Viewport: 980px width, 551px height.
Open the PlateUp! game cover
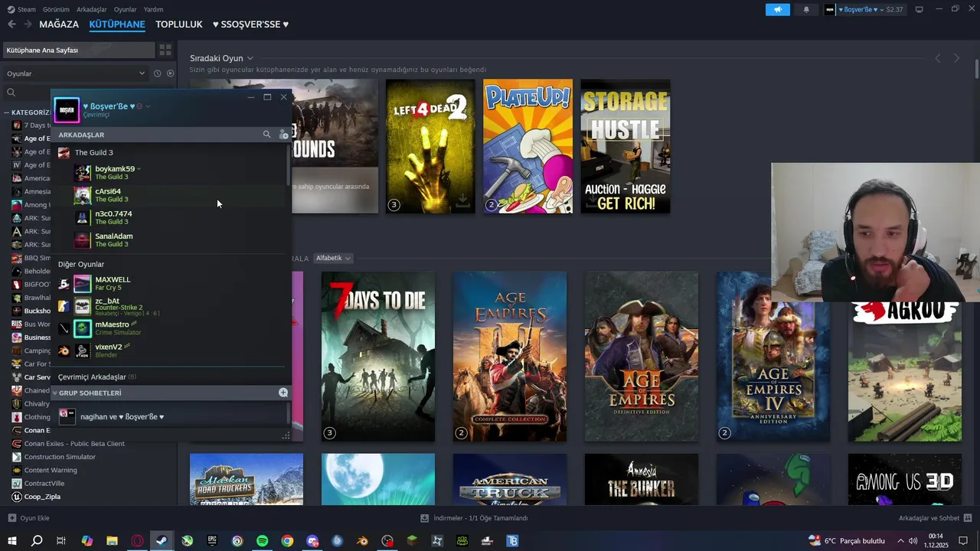pyautogui.click(x=528, y=146)
